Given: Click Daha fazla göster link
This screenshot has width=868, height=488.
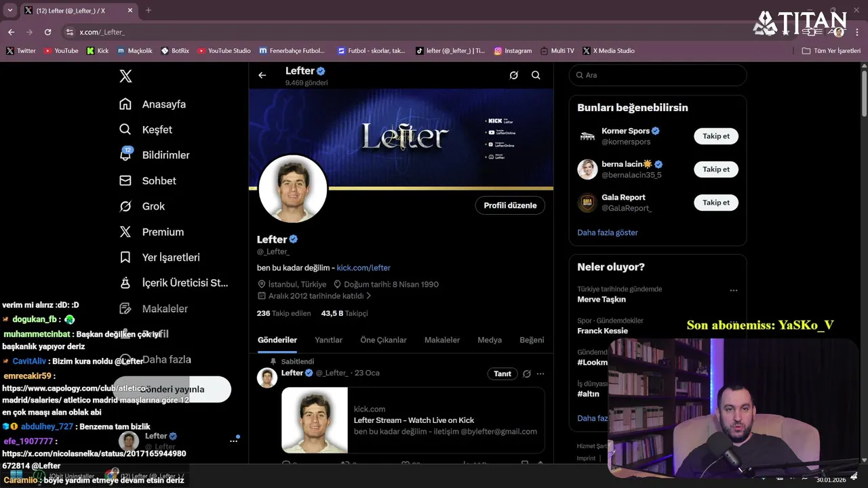Looking at the screenshot, I should pyautogui.click(x=608, y=232).
